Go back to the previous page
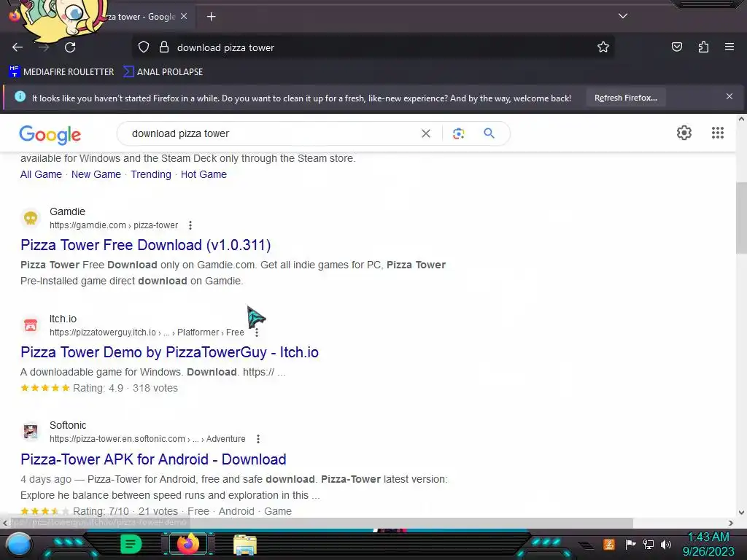This screenshot has height=560, width=747. [x=18, y=47]
